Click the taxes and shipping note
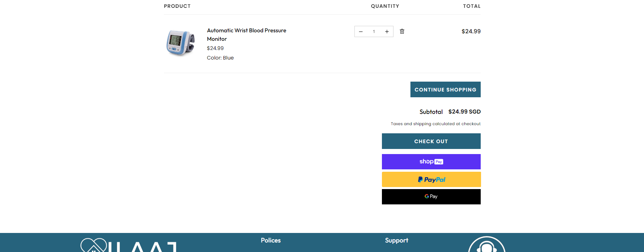 point(436,124)
